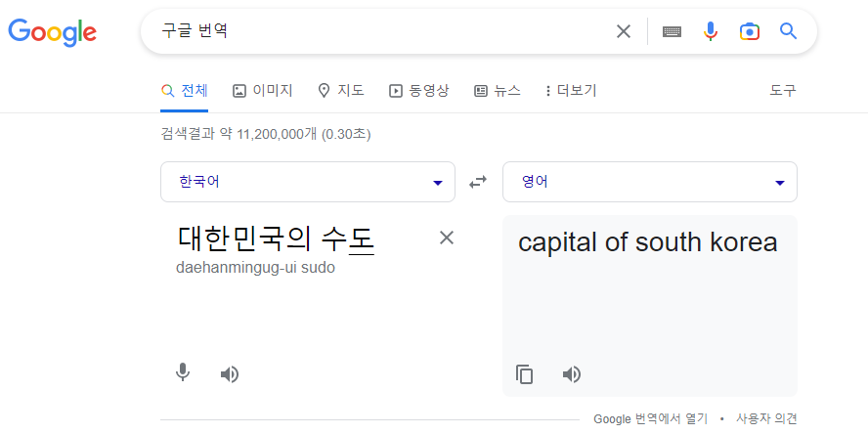Select the 전체 results tab
This screenshot has width=868, height=434.
(x=185, y=90)
